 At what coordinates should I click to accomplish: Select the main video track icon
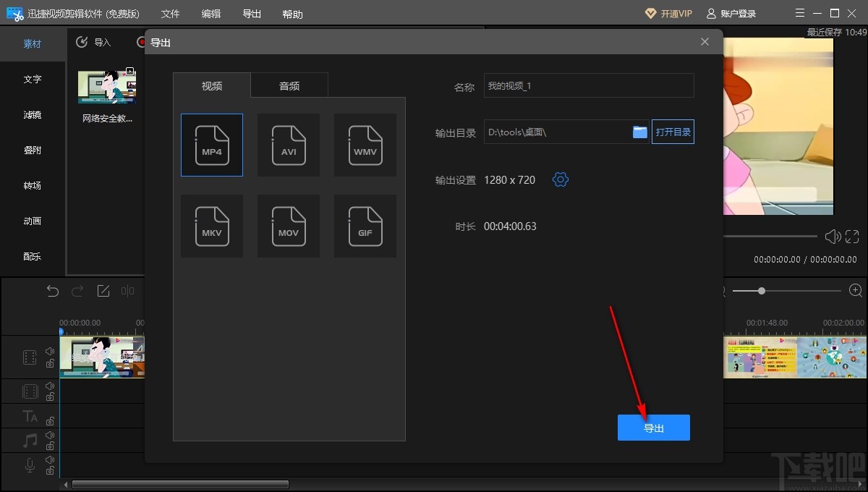[x=30, y=357]
